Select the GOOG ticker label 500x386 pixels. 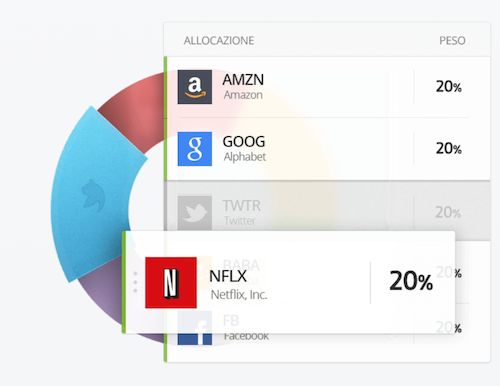[x=244, y=142]
